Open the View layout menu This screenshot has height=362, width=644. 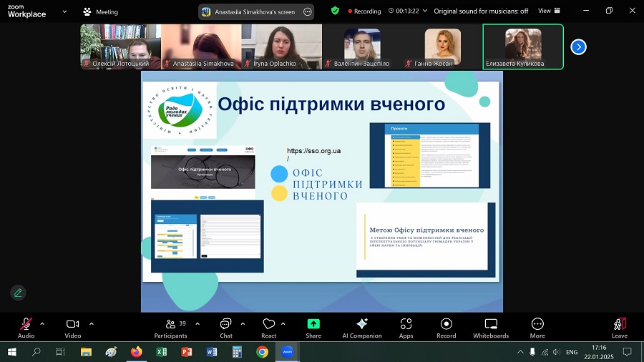coord(548,11)
